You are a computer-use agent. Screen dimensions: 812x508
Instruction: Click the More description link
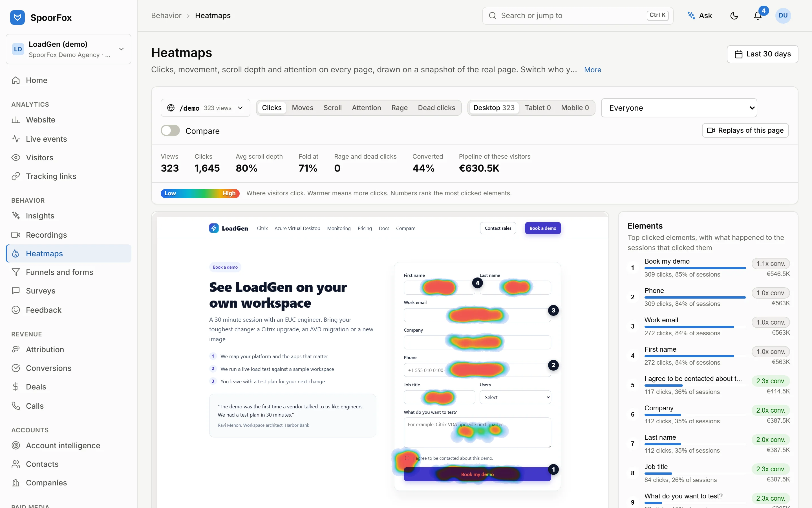pos(593,70)
